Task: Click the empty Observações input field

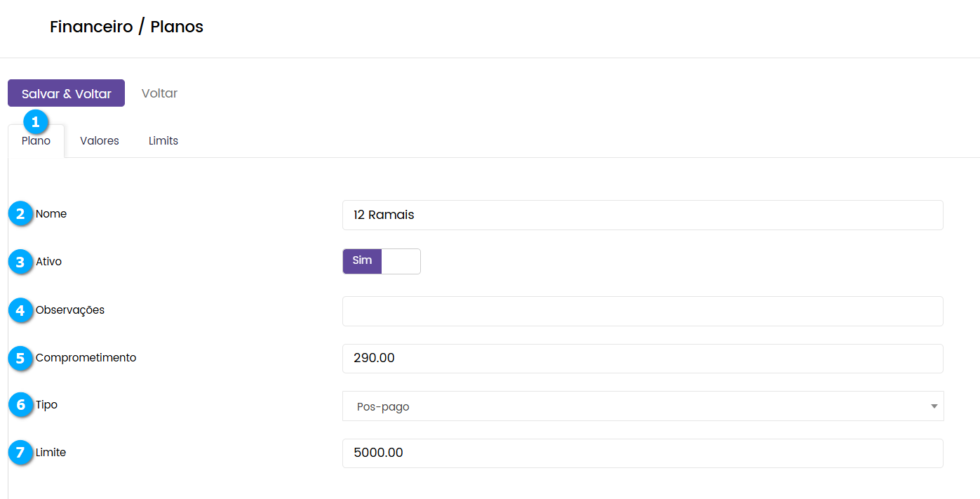Action: pos(642,311)
